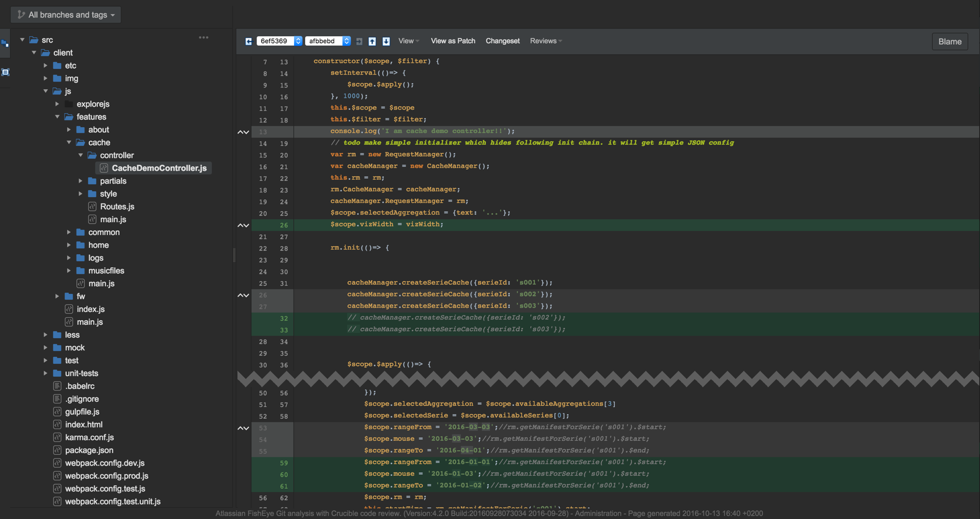Open the test folder
Viewport: 980px width, 519px height.
(72, 360)
